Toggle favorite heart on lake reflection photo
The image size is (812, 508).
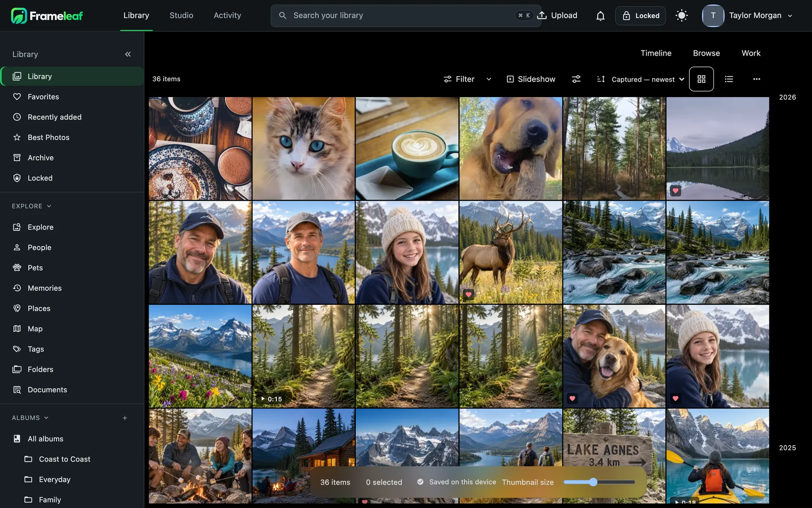(676, 191)
